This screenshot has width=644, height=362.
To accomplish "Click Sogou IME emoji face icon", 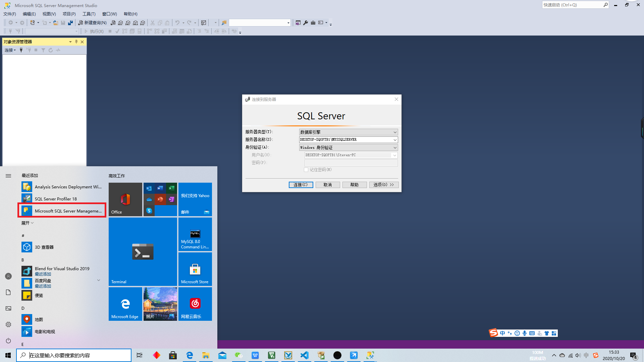I will click(517, 333).
